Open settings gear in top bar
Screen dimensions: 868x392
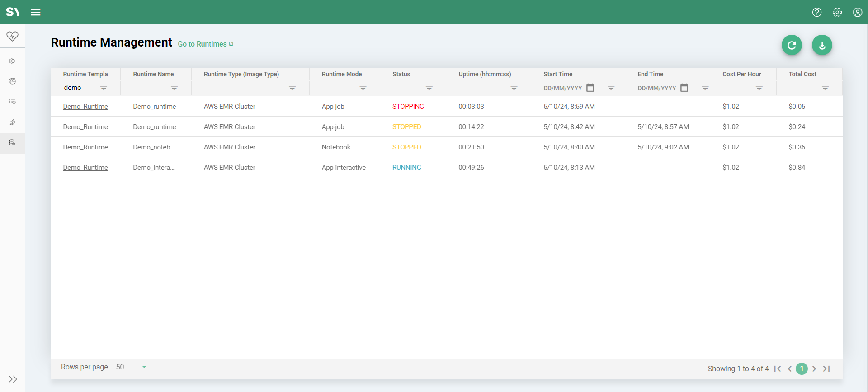837,12
